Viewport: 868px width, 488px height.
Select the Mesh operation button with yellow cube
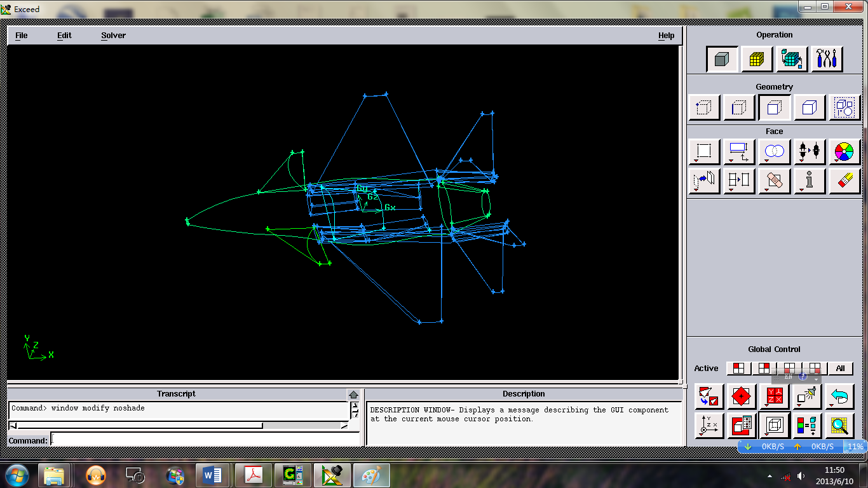(x=757, y=59)
